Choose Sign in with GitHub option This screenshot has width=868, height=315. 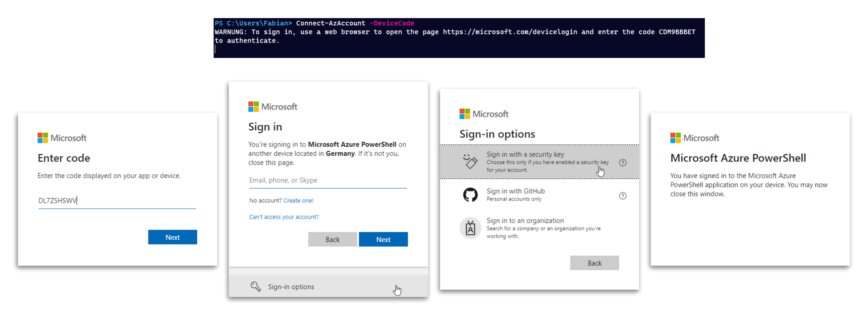[x=540, y=195]
